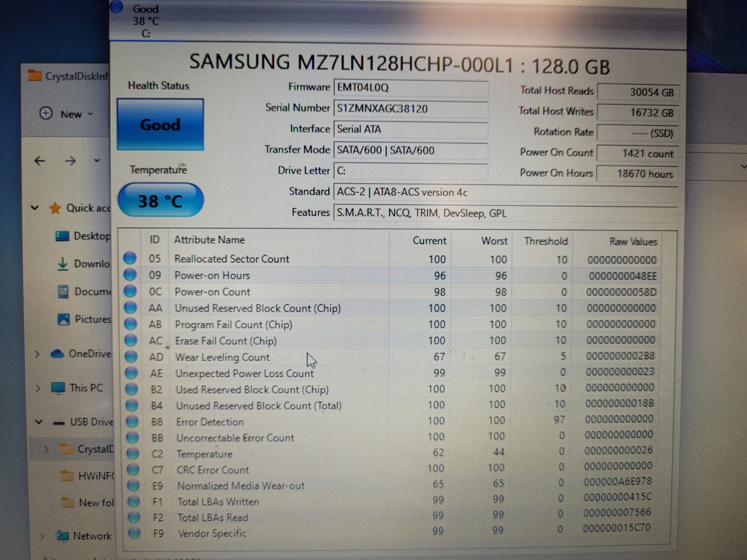The width and height of the screenshot is (747, 560).
Task: Click the OneDrive cloud icon in Explorer
Action: (x=57, y=354)
